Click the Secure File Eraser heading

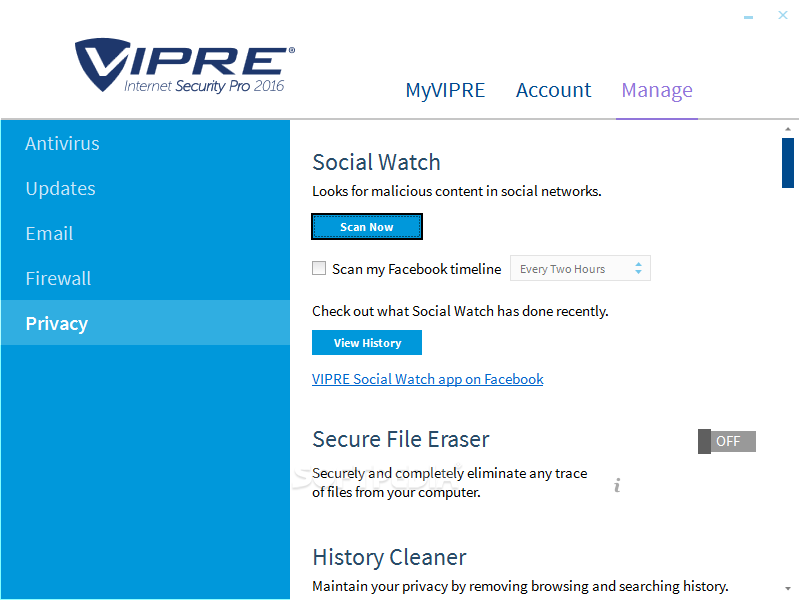click(x=401, y=439)
